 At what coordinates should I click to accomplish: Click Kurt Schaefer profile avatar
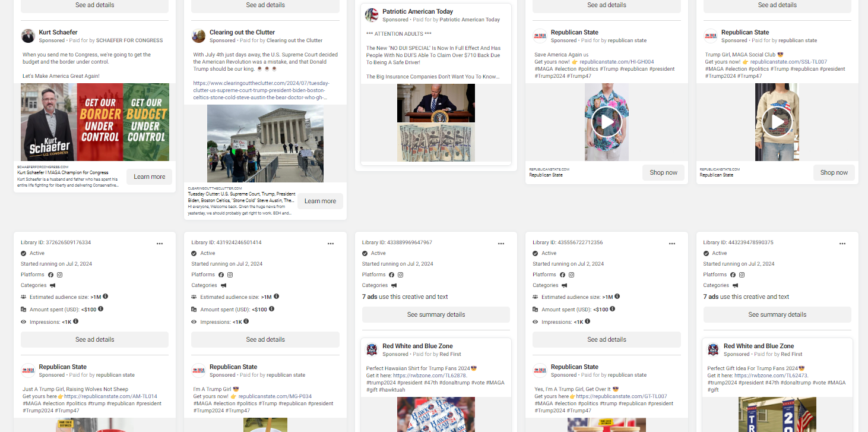point(28,36)
